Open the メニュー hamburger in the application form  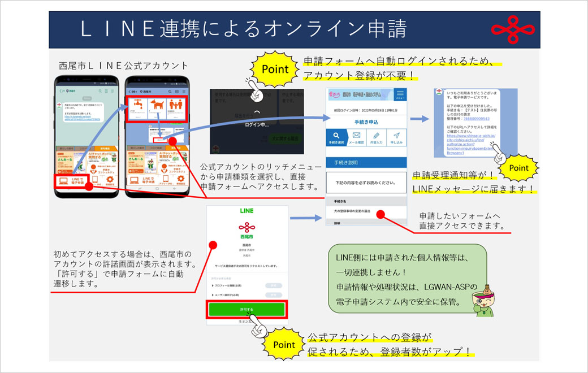click(x=400, y=94)
